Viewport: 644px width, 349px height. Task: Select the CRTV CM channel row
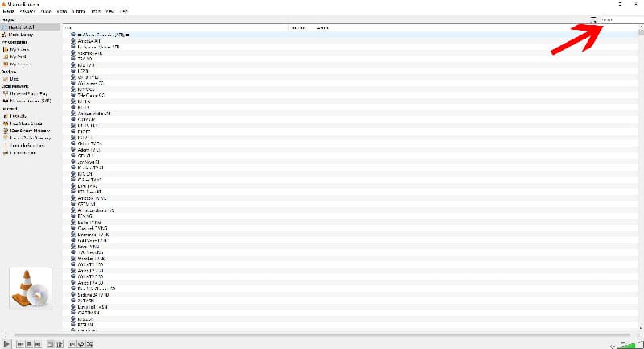click(350, 119)
